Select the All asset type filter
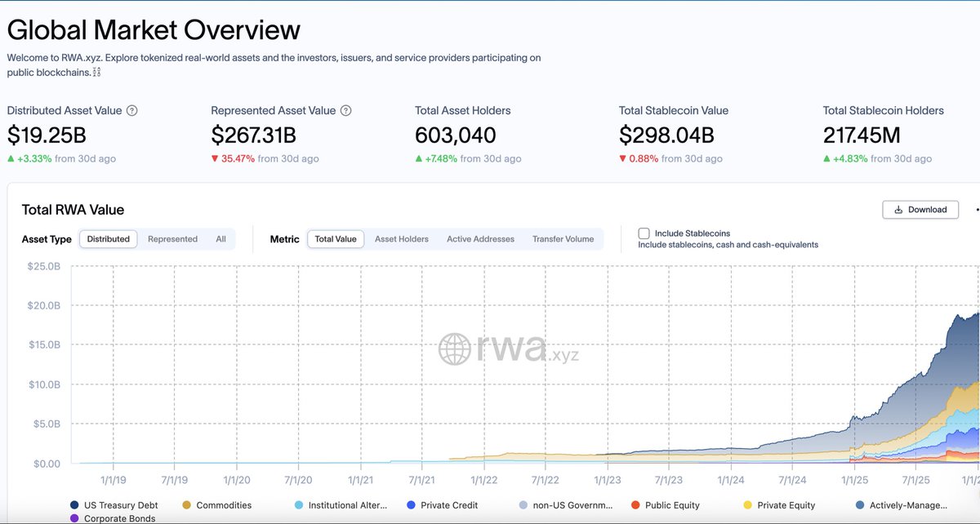 point(220,239)
